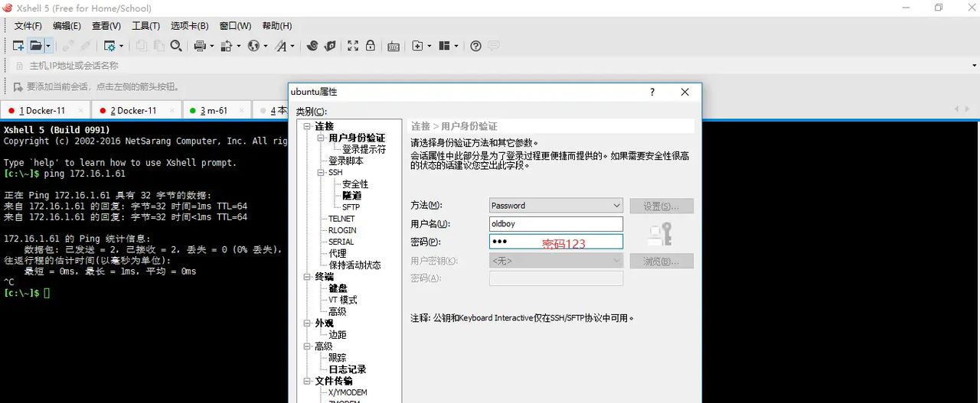Viewport: 980px width, 403px height.
Task: Open the 工具(T) menu
Action: (x=146, y=26)
